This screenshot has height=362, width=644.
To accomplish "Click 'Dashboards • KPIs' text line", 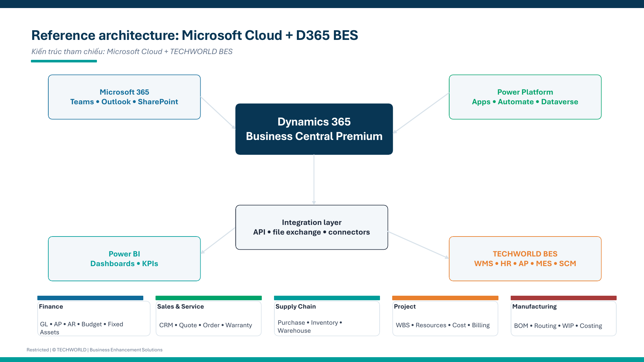I will [124, 264].
